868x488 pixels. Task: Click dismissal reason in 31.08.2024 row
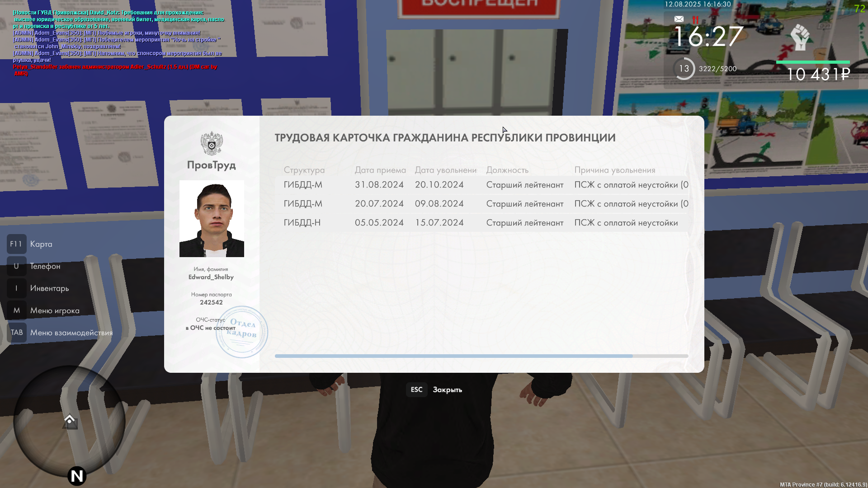point(631,185)
